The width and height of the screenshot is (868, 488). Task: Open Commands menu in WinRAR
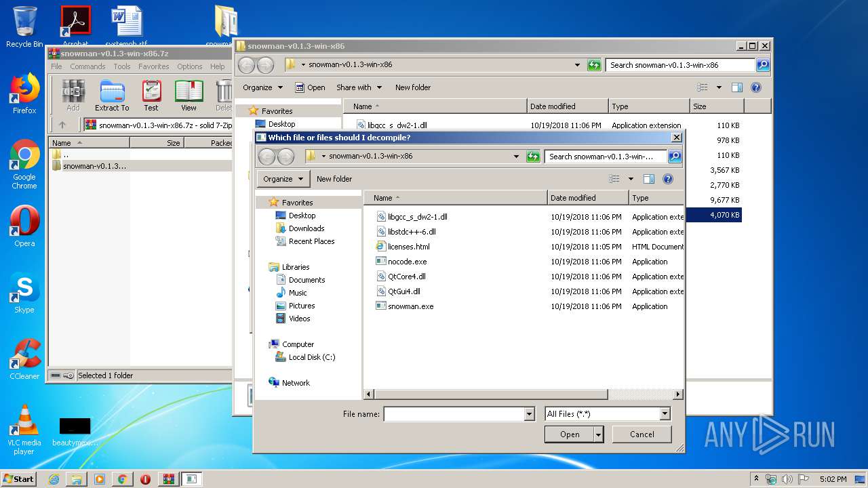tap(87, 66)
